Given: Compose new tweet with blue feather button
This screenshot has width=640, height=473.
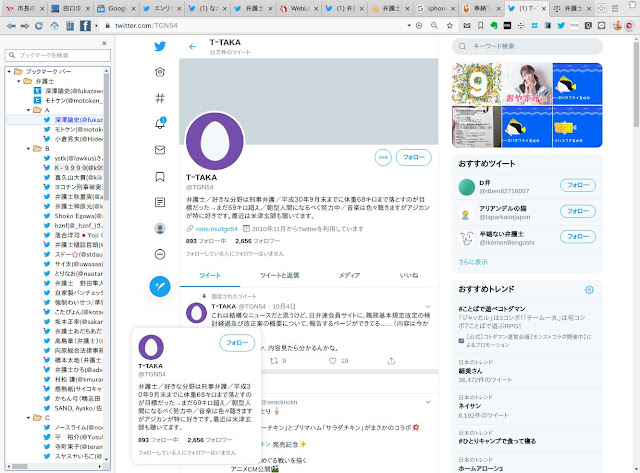Looking at the screenshot, I should coord(160,286).
